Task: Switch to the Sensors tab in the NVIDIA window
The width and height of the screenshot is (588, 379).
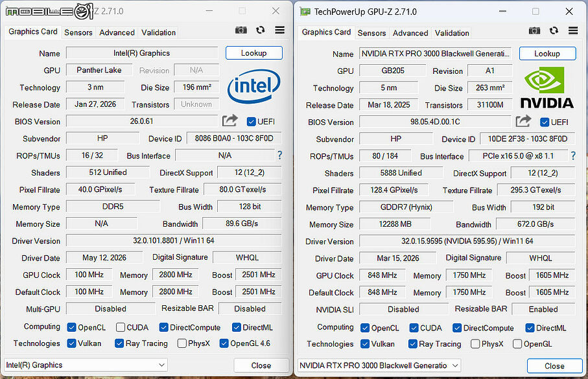Action: (x=371, y=33)
